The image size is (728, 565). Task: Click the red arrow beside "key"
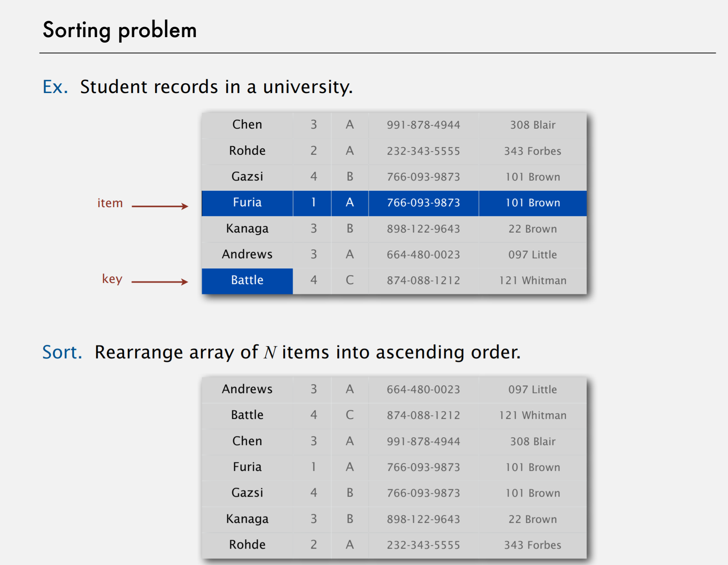160,281
